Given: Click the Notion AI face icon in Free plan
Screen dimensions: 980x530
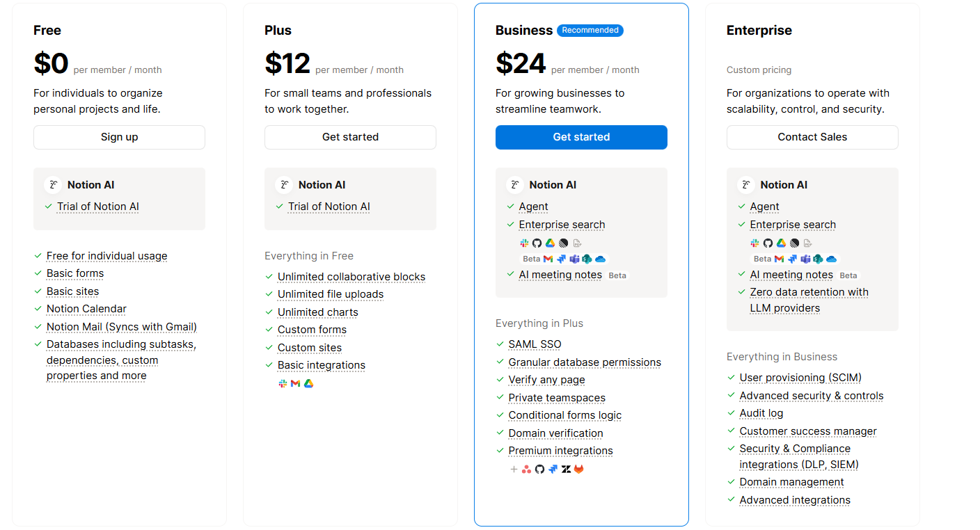Looking at the screenshot, I should [x=53, y=185].
